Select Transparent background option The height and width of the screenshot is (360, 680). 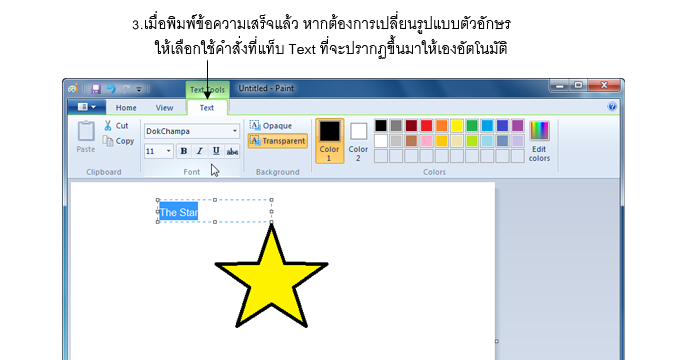pos(278,141)
